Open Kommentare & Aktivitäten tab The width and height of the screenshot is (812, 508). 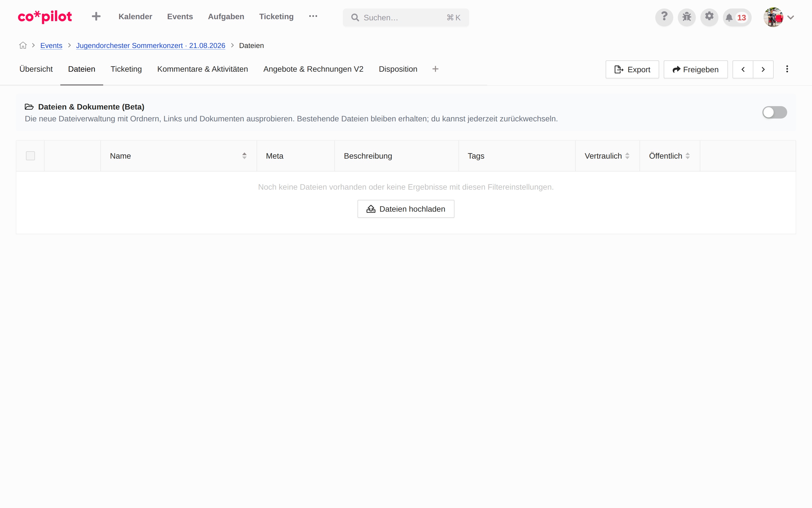[x=202, y=69]
